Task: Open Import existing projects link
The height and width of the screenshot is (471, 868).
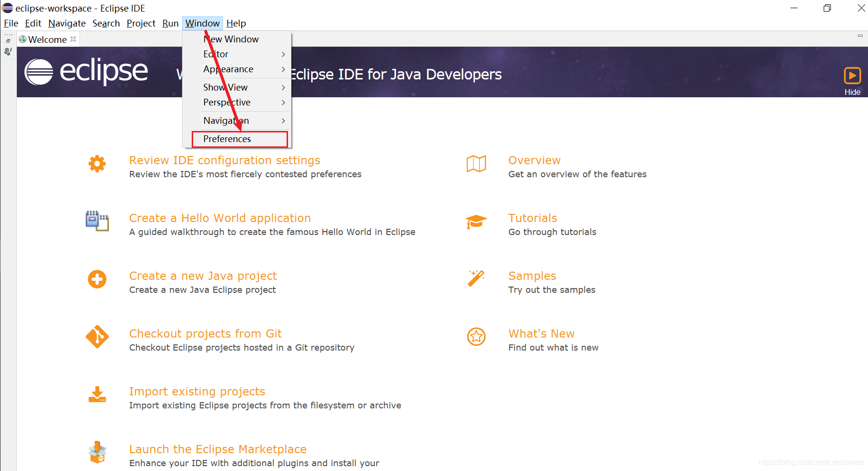Action: coord(197,392)
